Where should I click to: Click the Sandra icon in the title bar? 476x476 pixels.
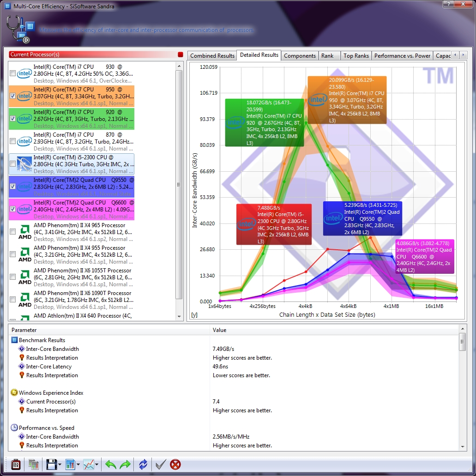click(7, 6)
